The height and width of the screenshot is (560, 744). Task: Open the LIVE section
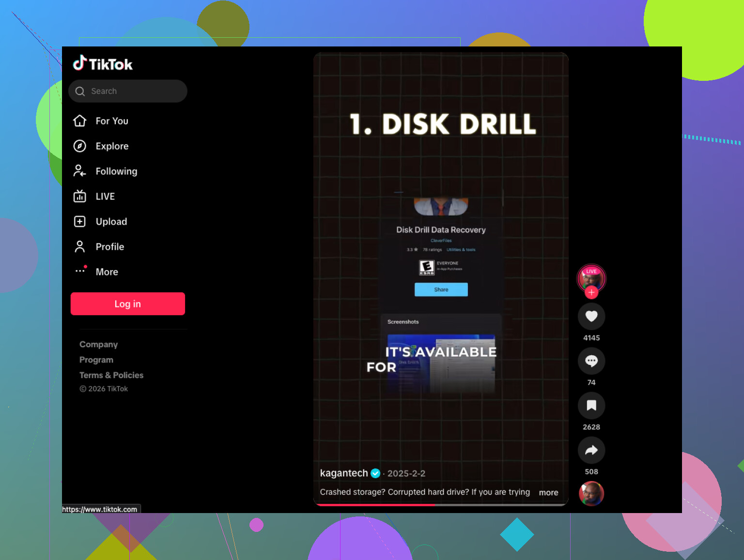coord(105,197)
